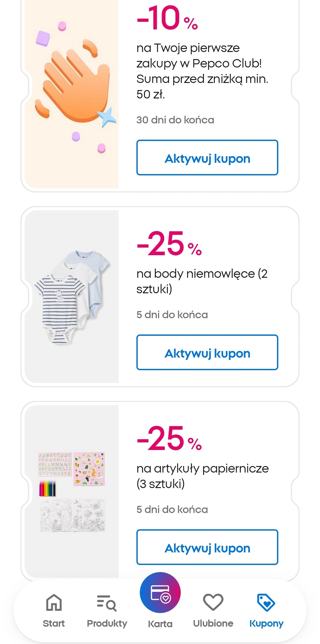Open the Produkty search icon
The height and width of the screenshot is (644, 320).
coord(107,603)
